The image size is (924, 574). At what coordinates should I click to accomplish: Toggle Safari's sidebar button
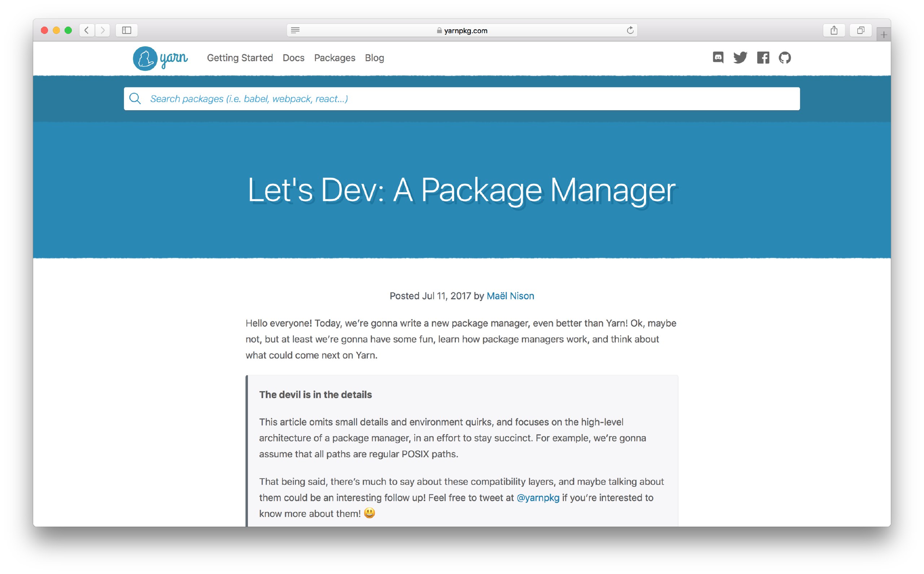[127, 30]
